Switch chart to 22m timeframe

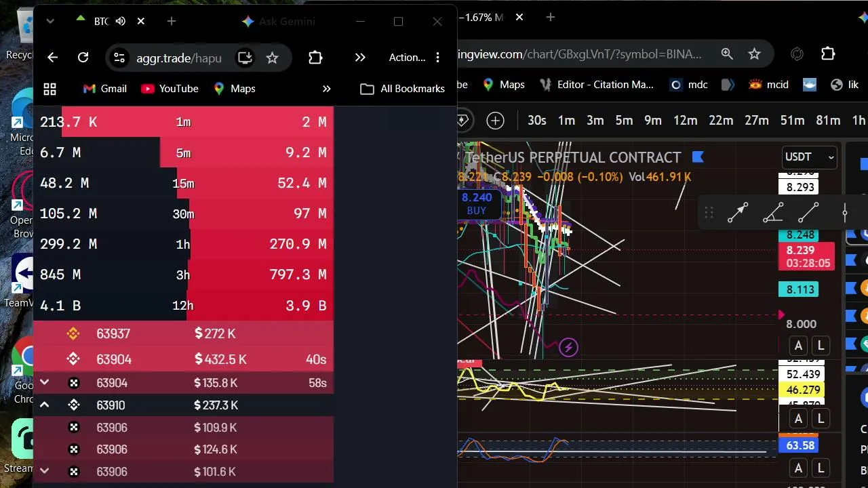(721, 121)
